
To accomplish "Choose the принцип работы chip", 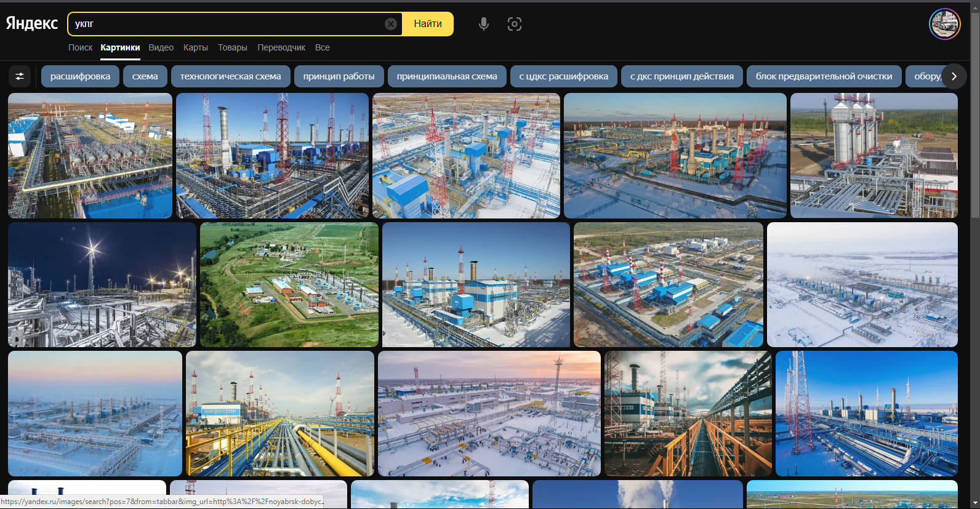I will [339, 76].
